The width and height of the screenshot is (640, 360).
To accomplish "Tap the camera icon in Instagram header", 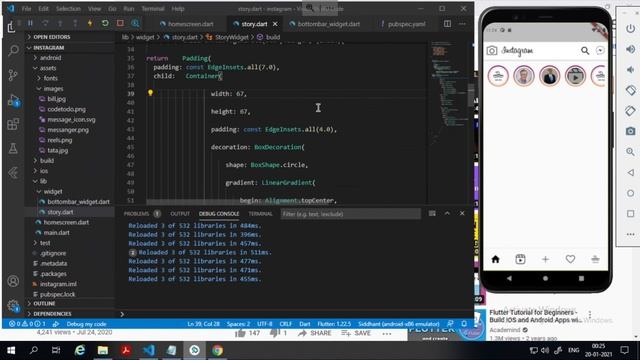I will click(492, 51).
